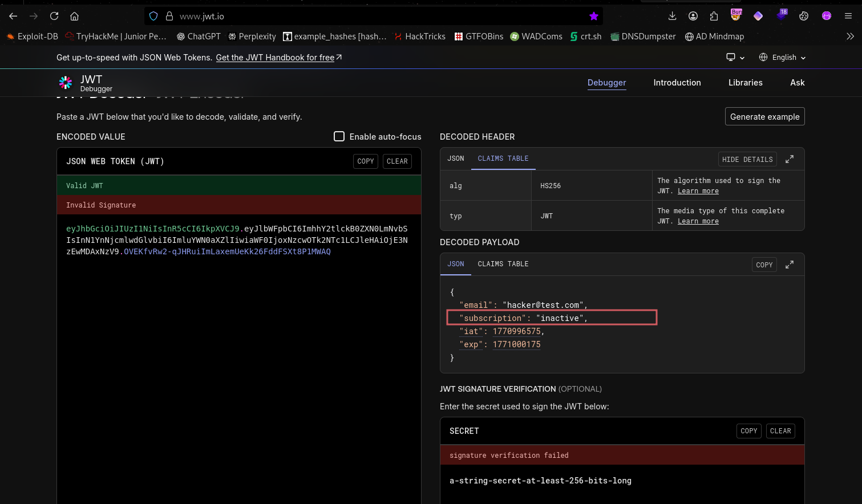Reload the page with the refresh icon

pos(54,16)
